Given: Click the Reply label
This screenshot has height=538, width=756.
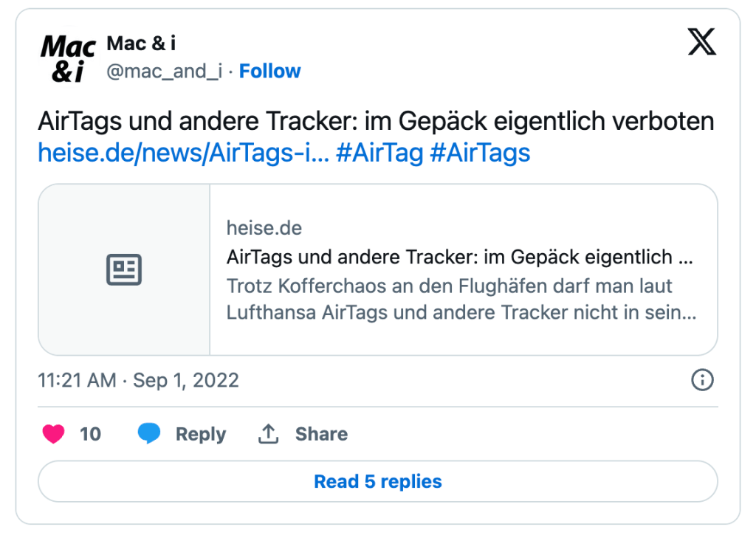Looking at the screenshot, I should click(200, 434).
